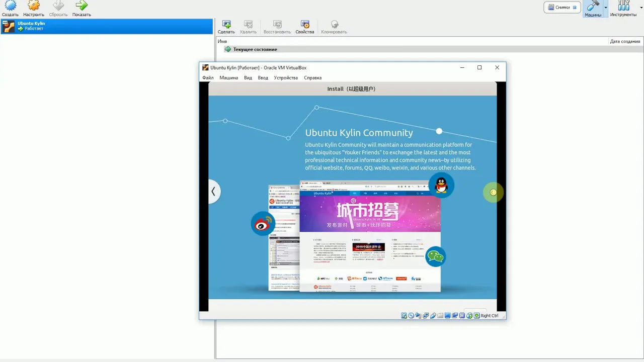Click USB devices status icon
This screenshot has height=362, width=644.
[x=433, y=316]
